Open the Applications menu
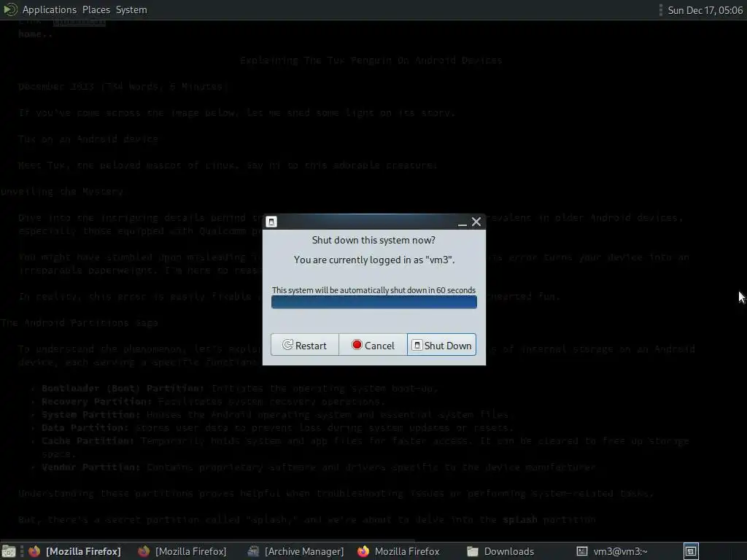This screenshot has height=560, width=747. click(x=50, y=9)
